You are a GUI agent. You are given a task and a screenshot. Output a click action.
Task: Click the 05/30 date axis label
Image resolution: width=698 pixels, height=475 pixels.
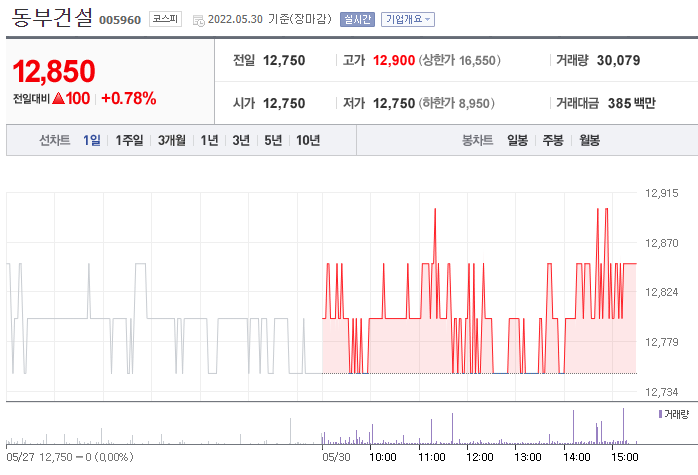(336, 457)
